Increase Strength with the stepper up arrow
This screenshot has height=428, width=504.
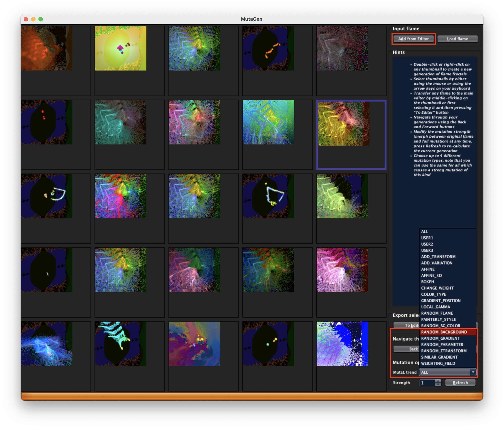[438, 381]
